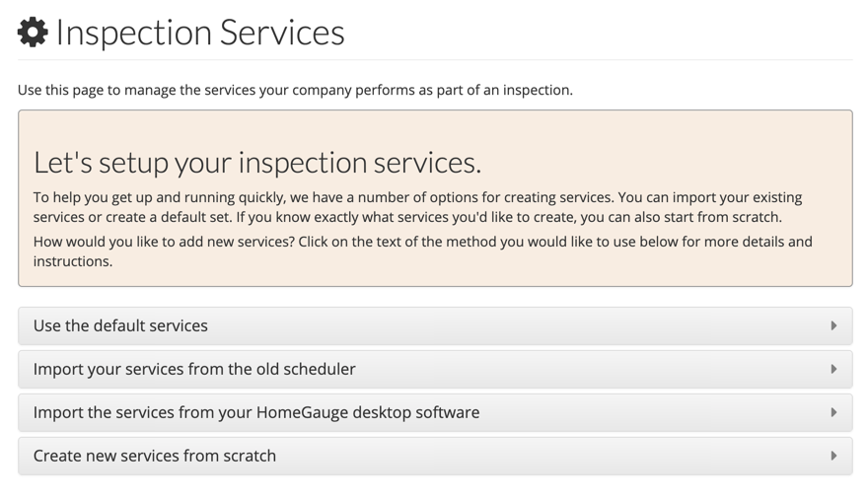Expand 'Import your services from the old scheduler'
Image resolution: width=868 pixels, height=500 pixels.
point(434,369)
